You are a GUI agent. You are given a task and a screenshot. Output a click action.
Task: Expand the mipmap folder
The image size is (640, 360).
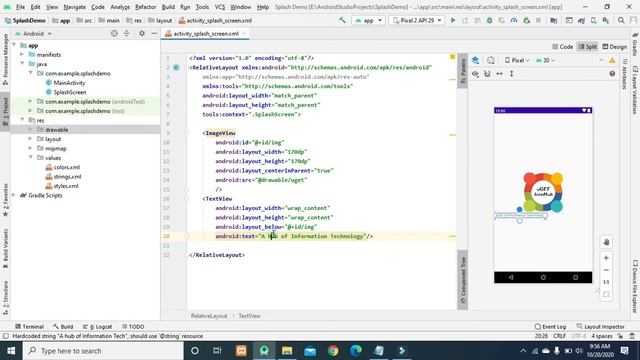click(x=30, y=149)
